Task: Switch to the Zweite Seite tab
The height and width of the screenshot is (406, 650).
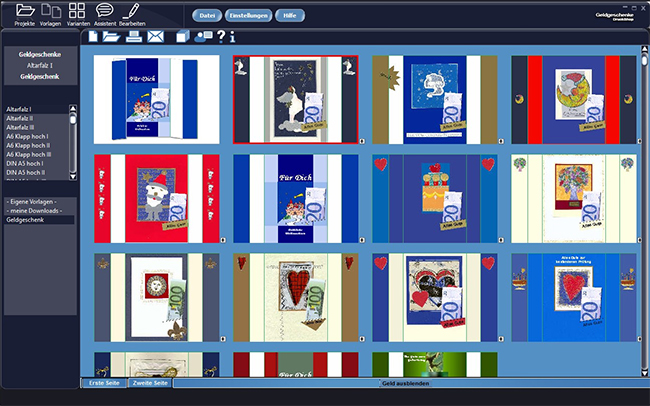Action: click(150, 383)
